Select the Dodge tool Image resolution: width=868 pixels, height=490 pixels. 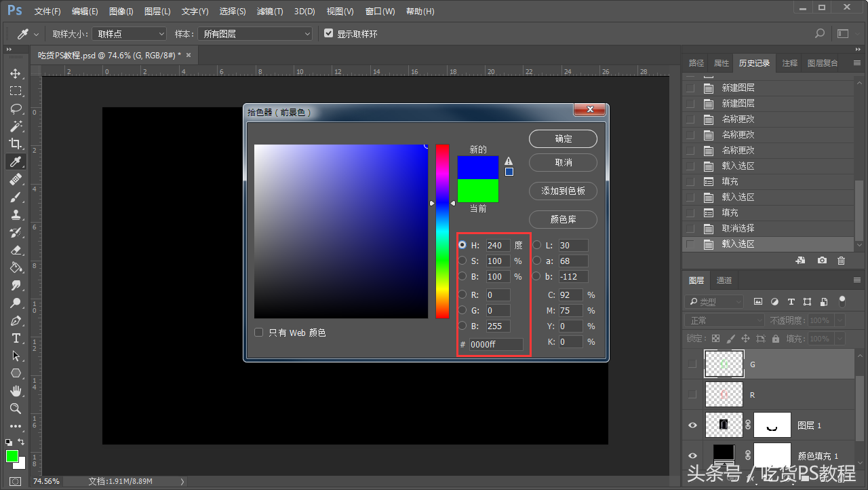tap(15, 303)
